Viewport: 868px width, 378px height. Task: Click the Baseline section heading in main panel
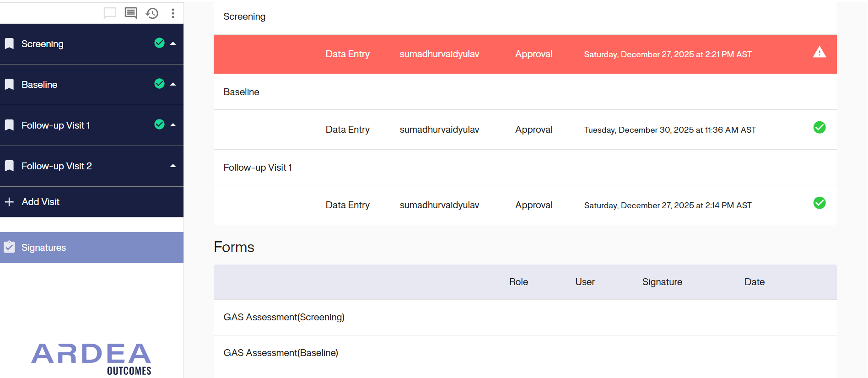tap(241, 92)
